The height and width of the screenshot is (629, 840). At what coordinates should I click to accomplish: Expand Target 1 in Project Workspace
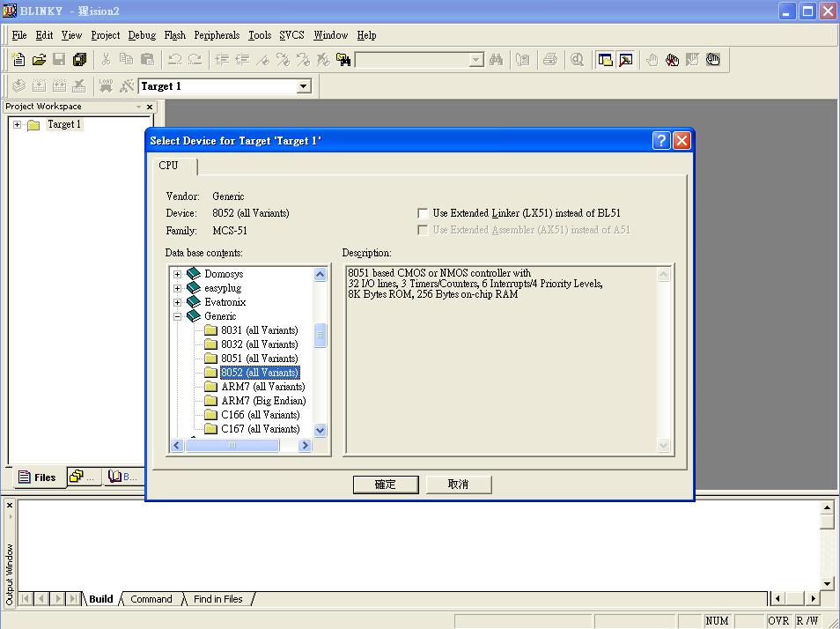pos(17,125)
